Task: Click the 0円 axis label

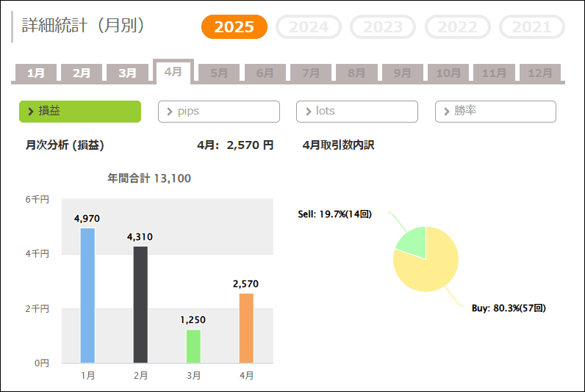Action: tap(42, 363)
